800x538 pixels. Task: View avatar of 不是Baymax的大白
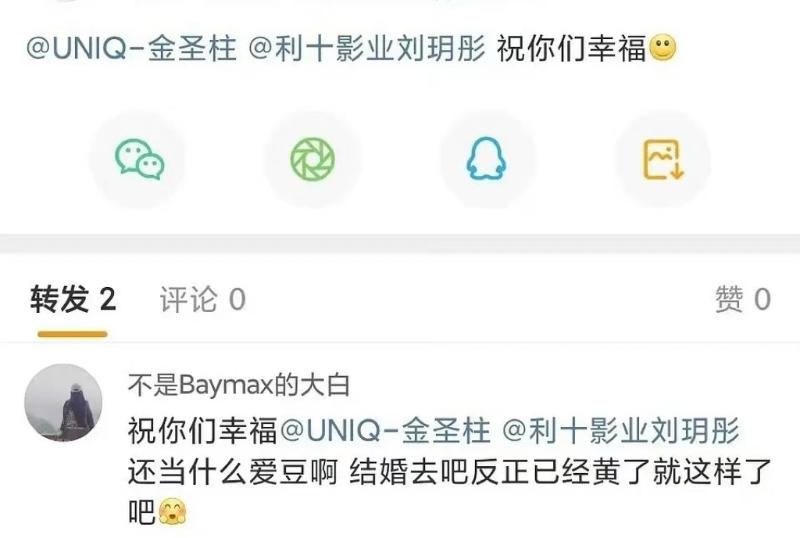pyautogui.click(x=63, y=402)
